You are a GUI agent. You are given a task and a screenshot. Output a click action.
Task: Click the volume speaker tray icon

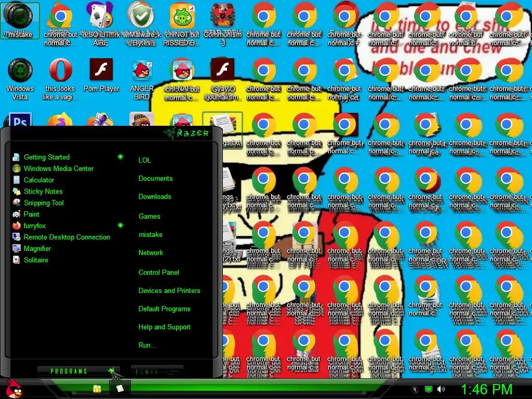pyautogui.click(x=441, y=390)
